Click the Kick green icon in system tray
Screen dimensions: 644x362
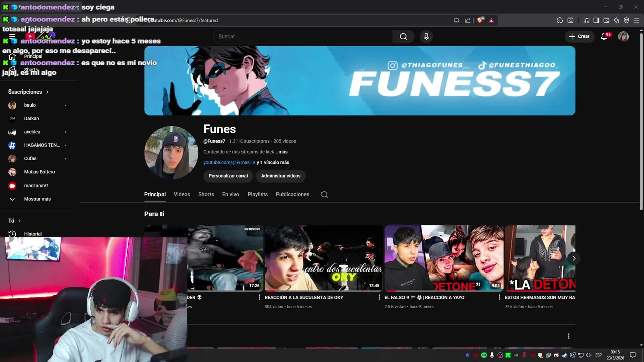pyautogui.click(x=508, y=355)
